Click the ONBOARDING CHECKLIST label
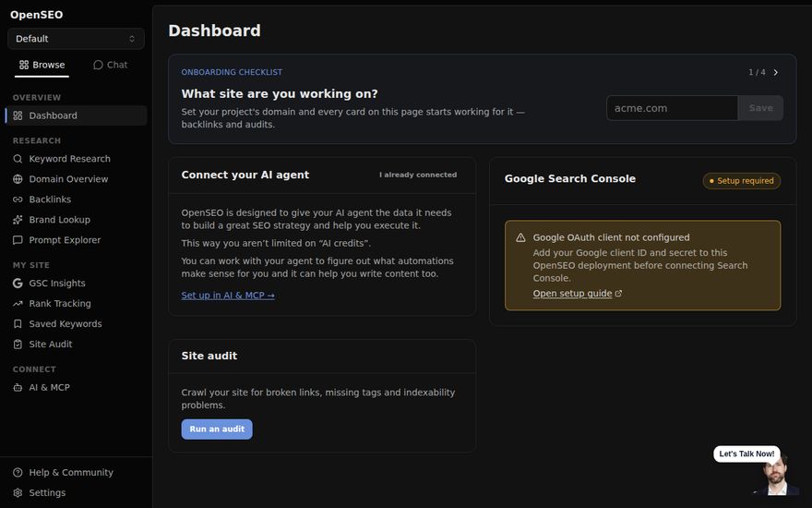Screen dimensions: 812x508 232,72
